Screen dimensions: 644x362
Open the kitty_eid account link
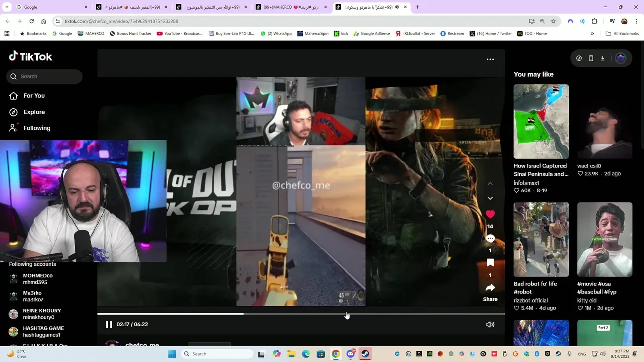(587, 300)
